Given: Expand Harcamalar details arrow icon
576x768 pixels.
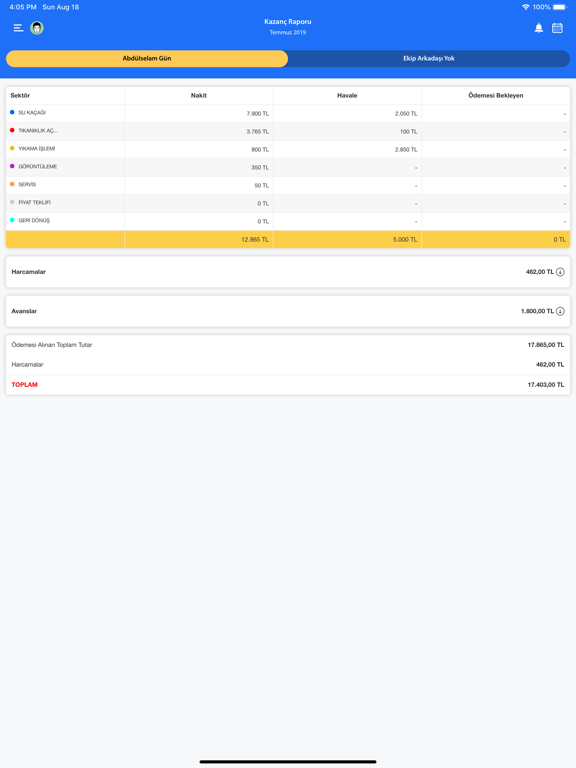Looking at the screenshot, I should click(560, 272).
